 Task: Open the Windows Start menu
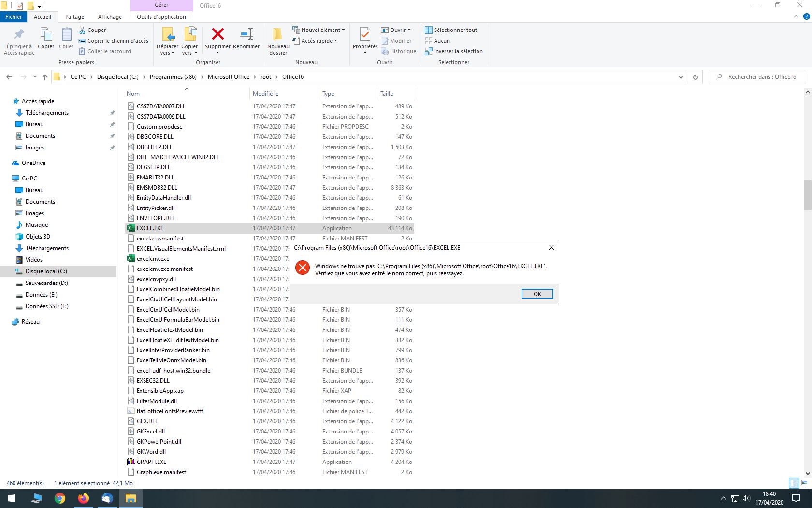click(12, 498)
